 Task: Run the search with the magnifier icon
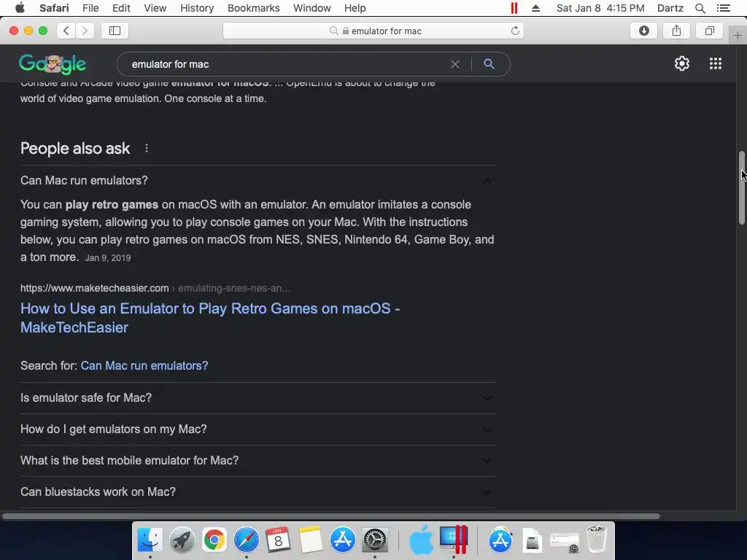[489, 64]
